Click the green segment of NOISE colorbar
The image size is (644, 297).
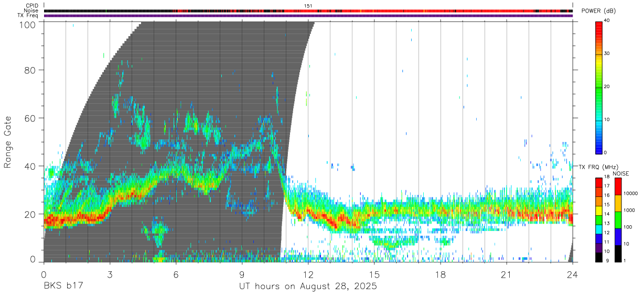pos(617,220)
